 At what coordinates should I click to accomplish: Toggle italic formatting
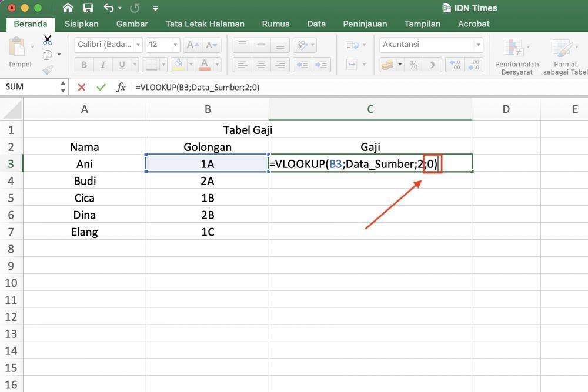[x=103, y=65]
